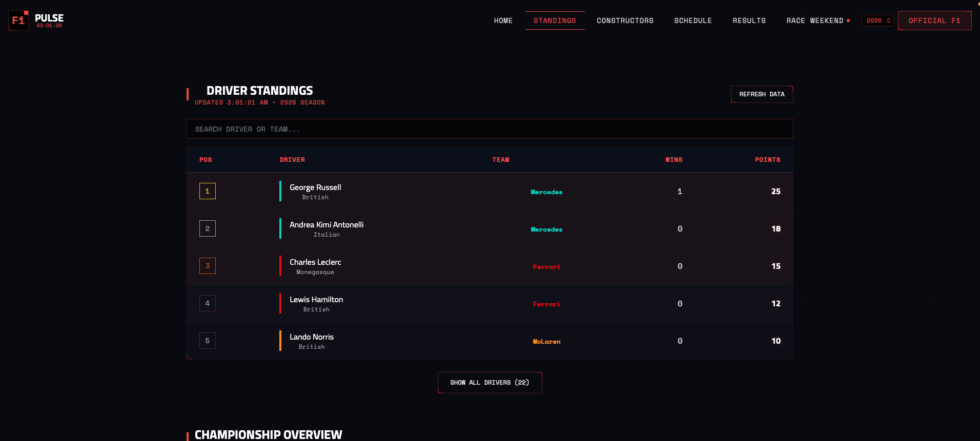
Task: Click the TEAM column header
Action: 501,160
